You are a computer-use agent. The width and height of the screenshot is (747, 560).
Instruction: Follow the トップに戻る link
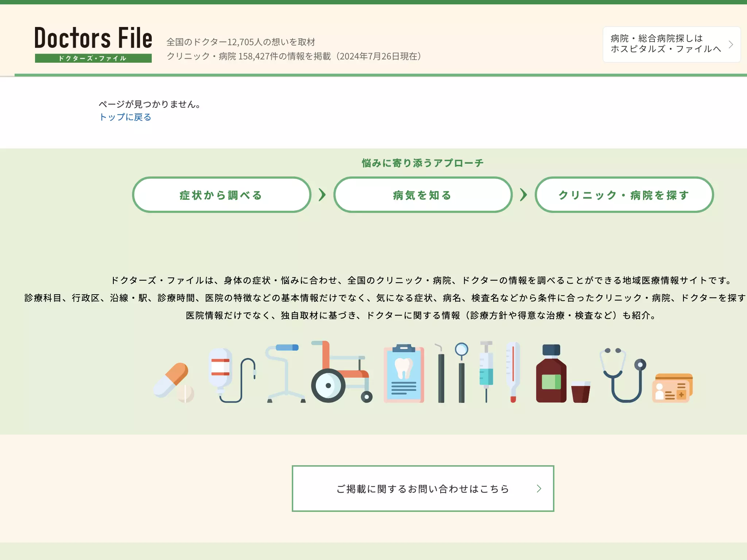(x=125, y=117)
